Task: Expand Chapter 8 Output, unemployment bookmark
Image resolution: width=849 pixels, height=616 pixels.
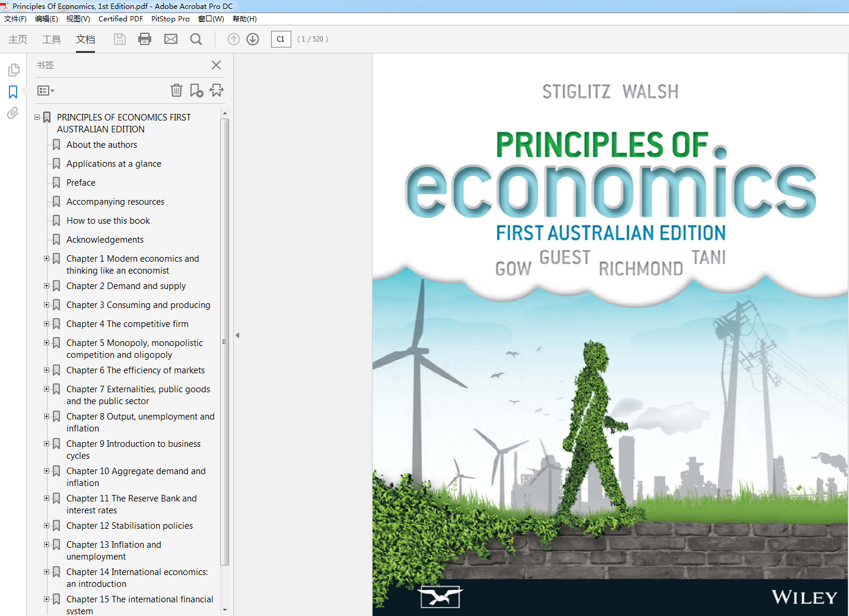Action: pyautogui.click(x=46, y=417)
